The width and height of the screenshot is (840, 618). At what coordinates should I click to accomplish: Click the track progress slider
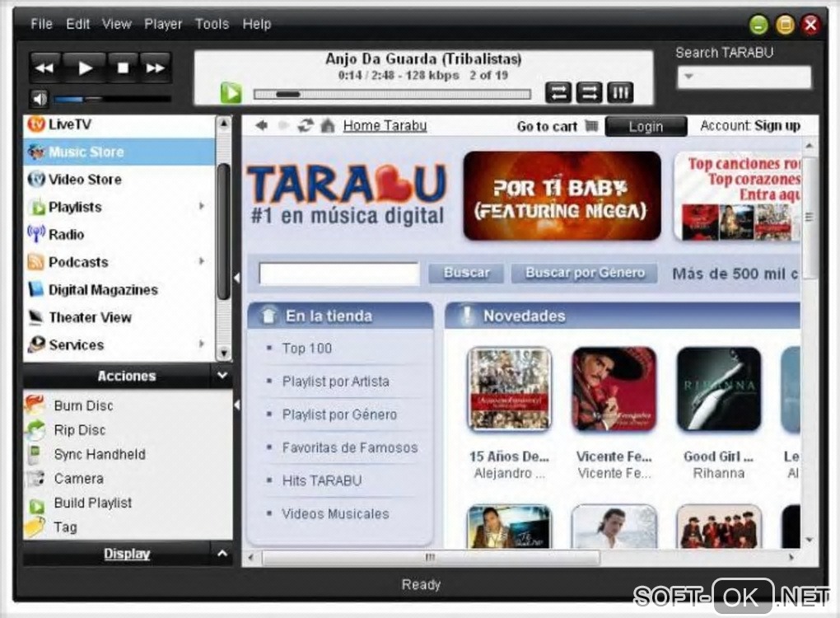point(392,95)
